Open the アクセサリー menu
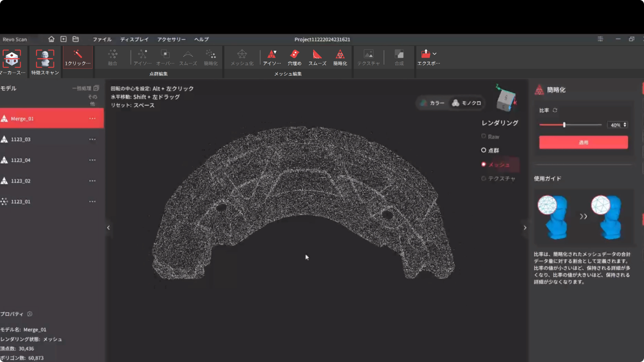This screenshot has width=644, height=362. [x=171, y=39]
